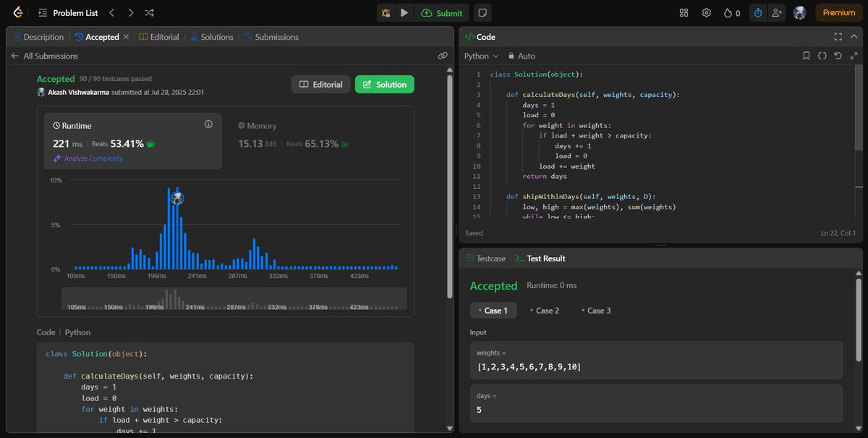Go back to All Submissions
The image size is (868, 438).
(x=45, y=56)
